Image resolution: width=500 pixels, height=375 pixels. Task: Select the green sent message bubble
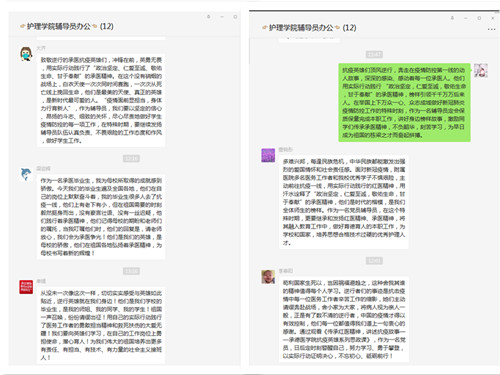pyautogui.click(x=404, y=102)
